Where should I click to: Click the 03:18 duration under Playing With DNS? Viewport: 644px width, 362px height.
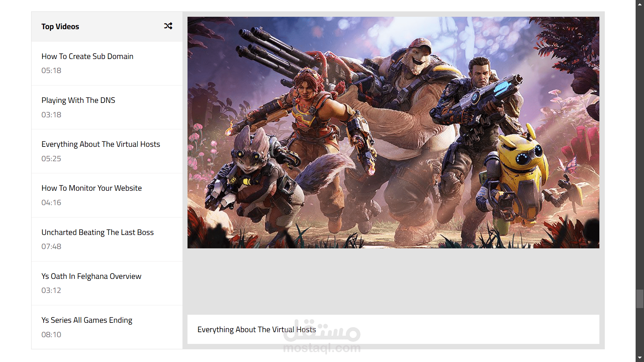click(x=51, y=115)
